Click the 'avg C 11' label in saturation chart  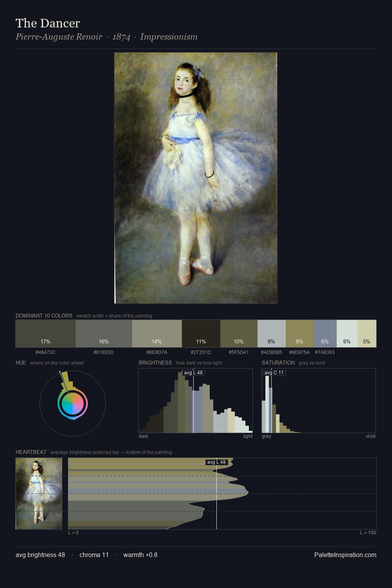(274, 373)
